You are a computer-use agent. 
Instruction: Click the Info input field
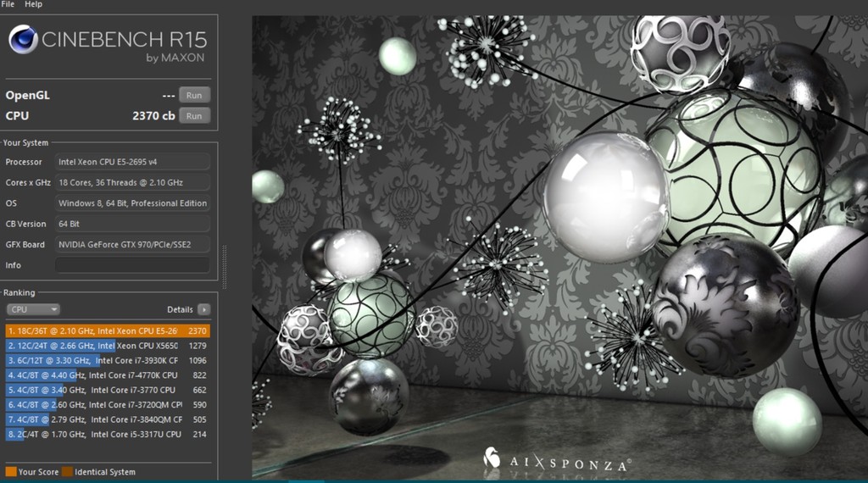pos(132,265)
